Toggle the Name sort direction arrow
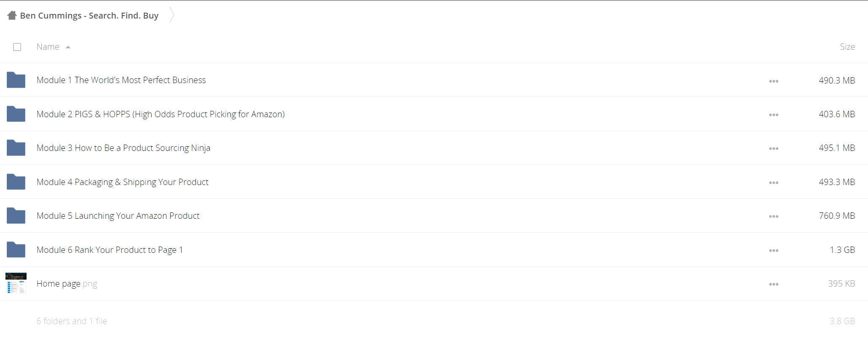Screen dimensions: 868x341 pos(68,47)
